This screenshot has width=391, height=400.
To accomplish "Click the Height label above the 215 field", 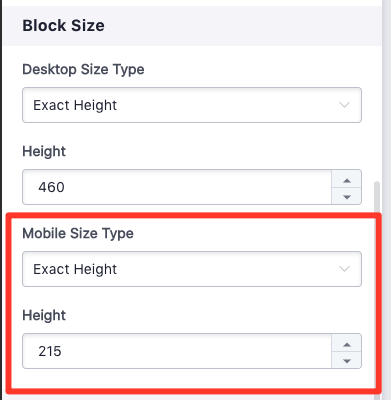I will pyautogui.click(x=44, y=315).
